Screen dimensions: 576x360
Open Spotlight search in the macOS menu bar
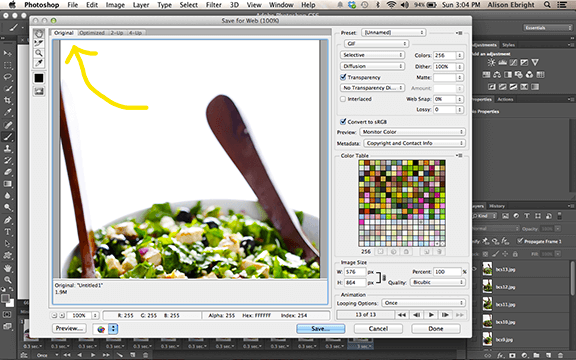tap(547, 5)
